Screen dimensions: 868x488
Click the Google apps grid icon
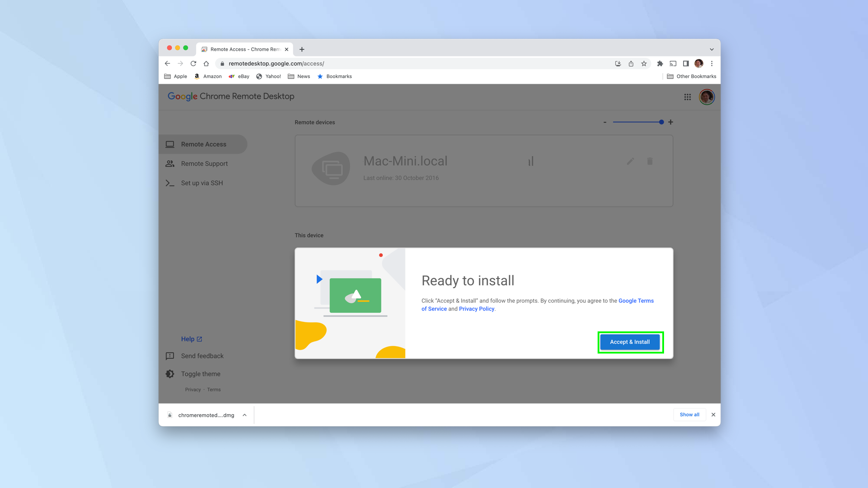tap(687, 97)
